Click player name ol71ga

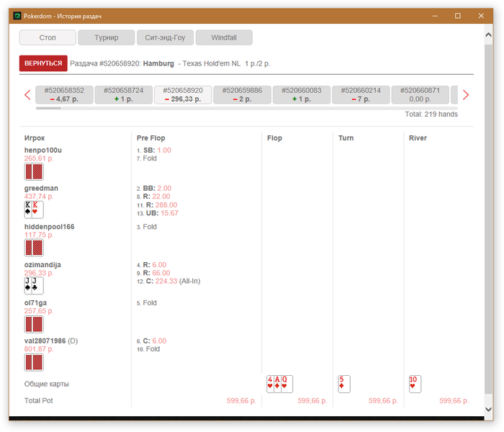(35, 303)
